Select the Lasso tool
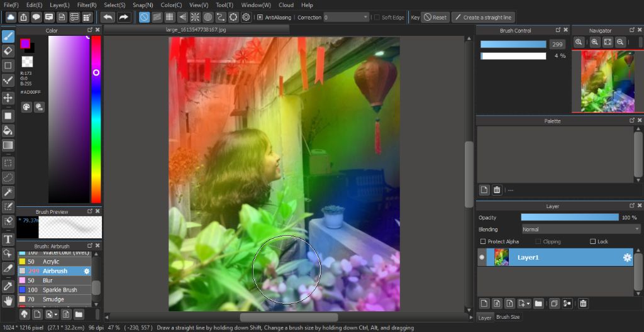Screen dimensions: 644x332 click(8, 177)
